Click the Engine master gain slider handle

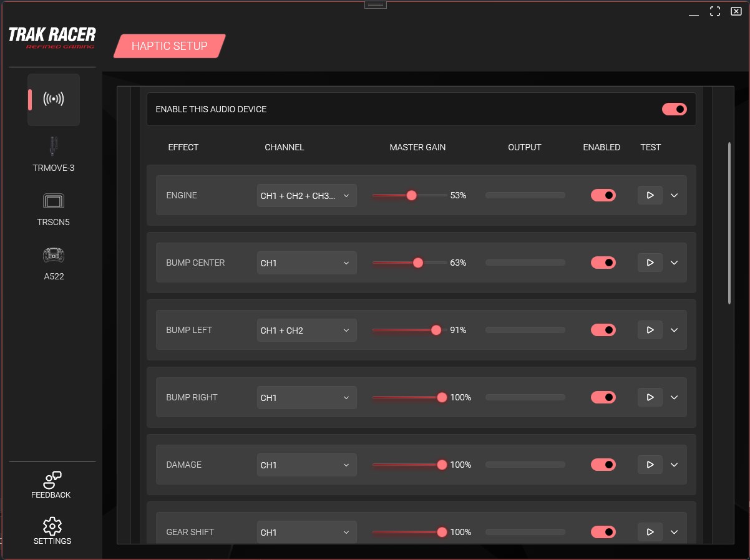411,195
